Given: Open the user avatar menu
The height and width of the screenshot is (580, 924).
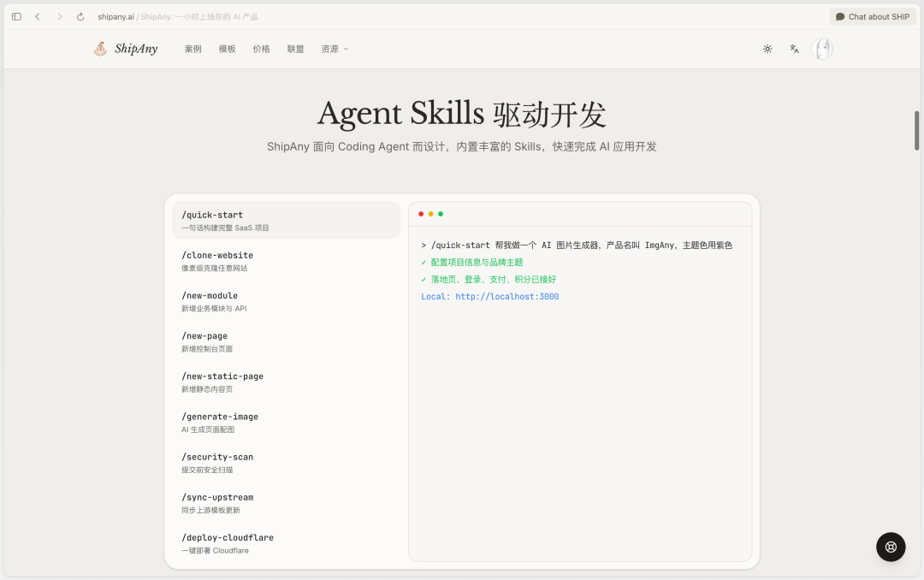Looking at the screenshot, I should click(823, 49).
